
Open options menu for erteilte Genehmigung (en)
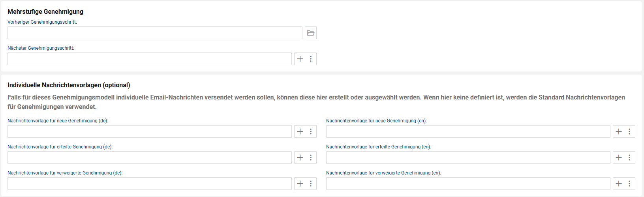click(x=629, y=158)
